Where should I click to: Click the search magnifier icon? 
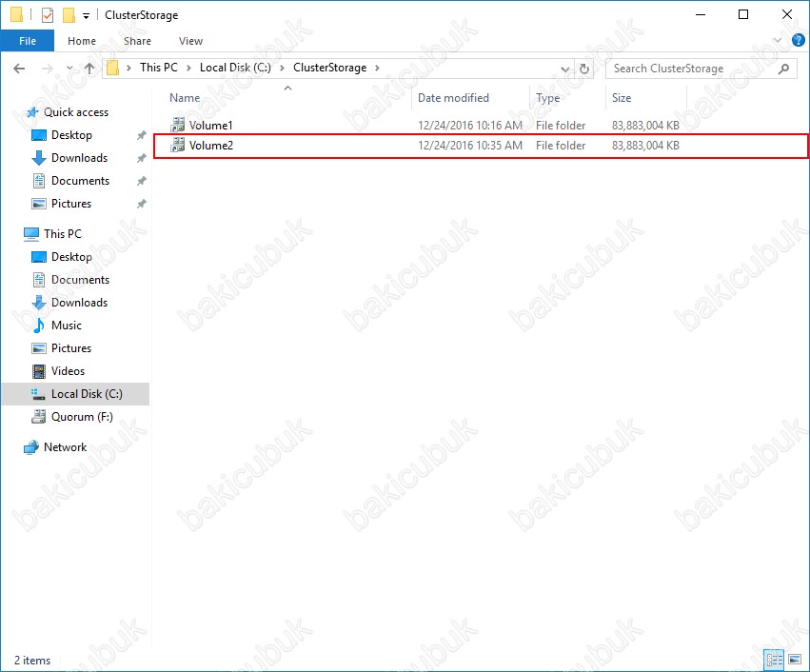click(783, 69)
